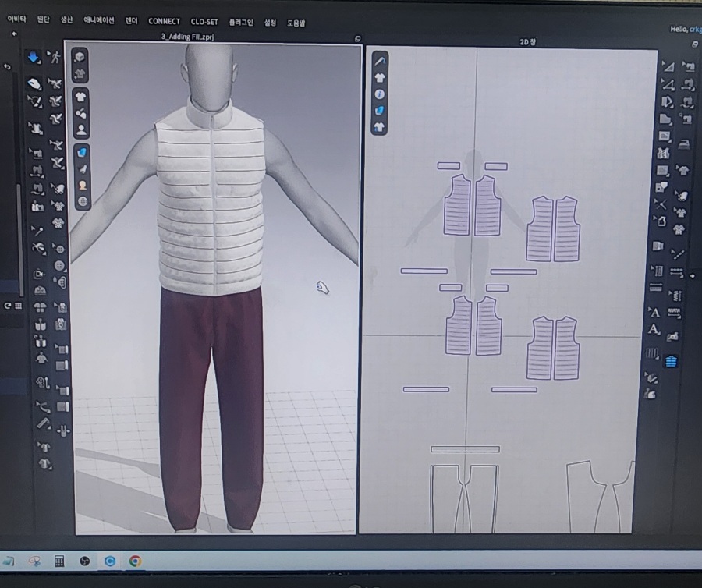Screen dimensions: 702x588
Task: Toggle the info 'i' display in 2D window
Action: (380, 94)
